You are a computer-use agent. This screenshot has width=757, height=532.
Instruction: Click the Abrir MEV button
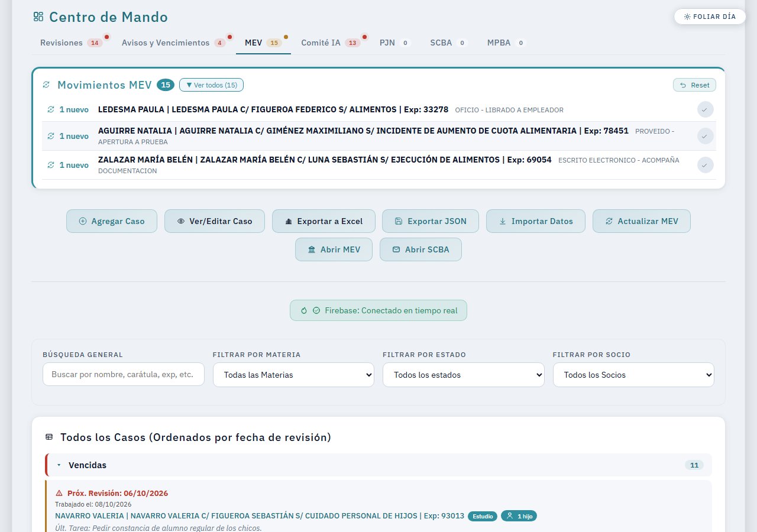tap(334, 249)
